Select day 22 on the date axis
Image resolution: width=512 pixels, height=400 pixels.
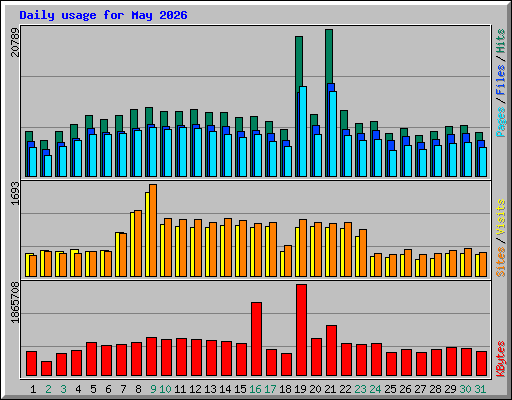345,389
